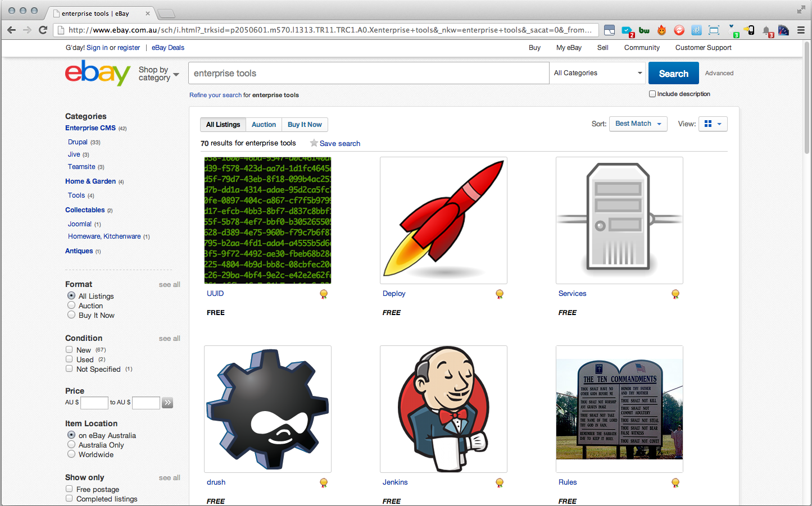812x506 pixels.
Task: Go back with the browser back arrow
Action: [x=12, y=30]
